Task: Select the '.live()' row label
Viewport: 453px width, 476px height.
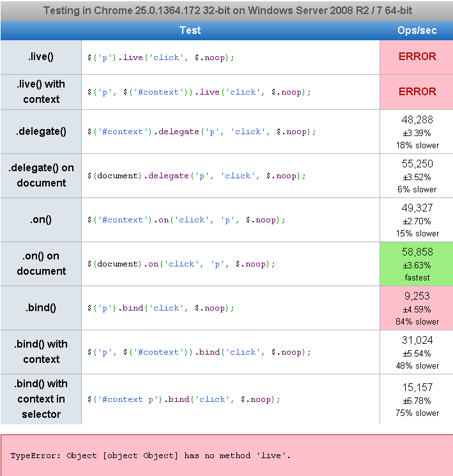Action: tap(41, 57)
